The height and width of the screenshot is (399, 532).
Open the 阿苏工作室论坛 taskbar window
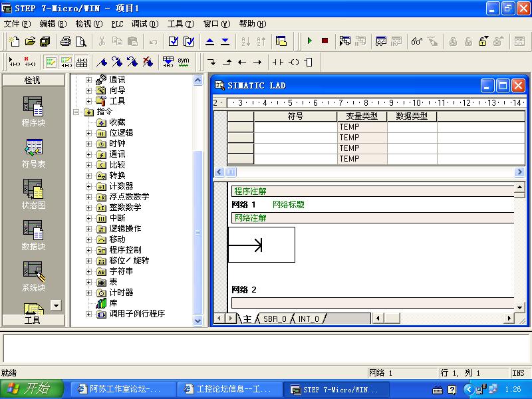pyautogui.click(x=123, y=389)
